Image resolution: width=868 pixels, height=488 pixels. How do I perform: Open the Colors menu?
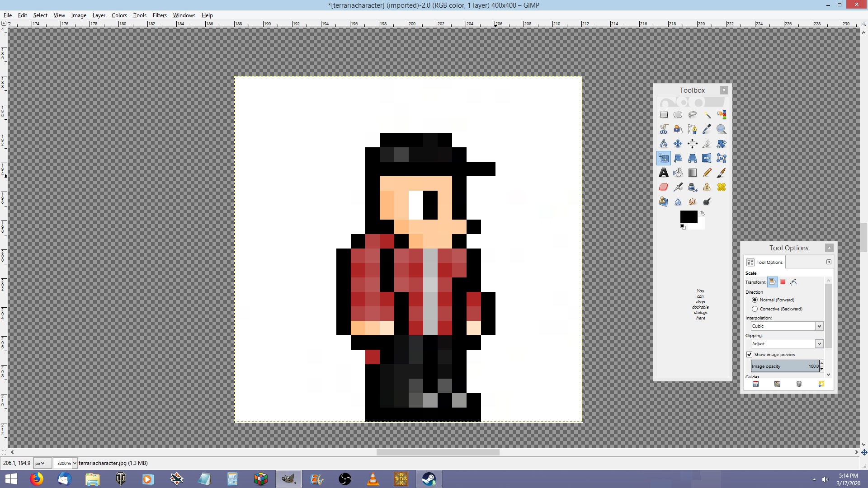coord(119,15)
